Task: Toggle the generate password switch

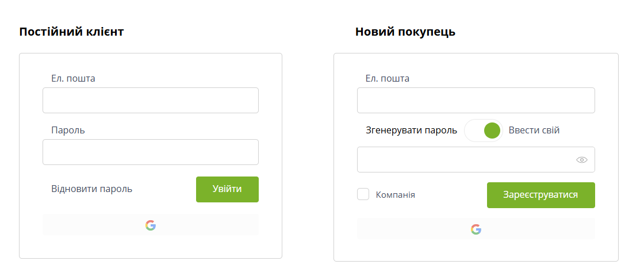Action: coord(484,131)
